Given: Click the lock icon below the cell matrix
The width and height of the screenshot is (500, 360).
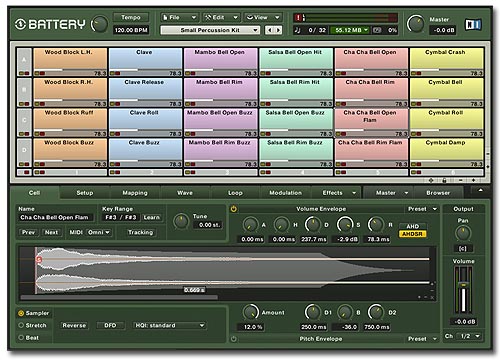Looking at the screenshot, I should [x=444, y=180].
